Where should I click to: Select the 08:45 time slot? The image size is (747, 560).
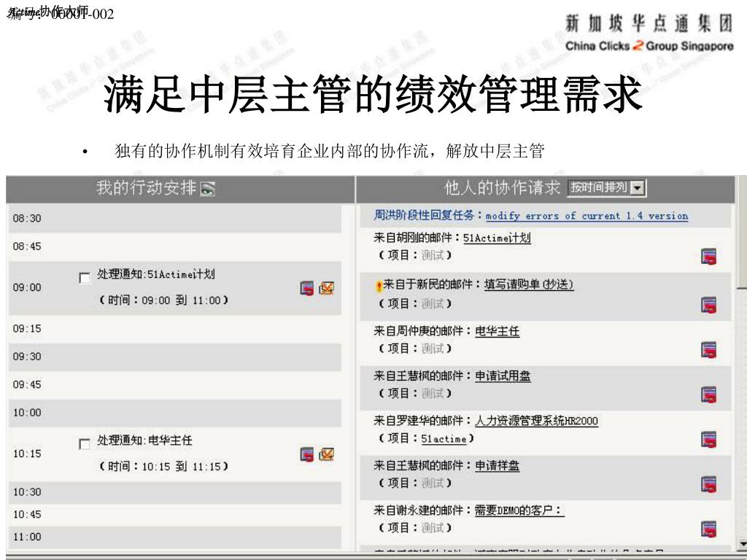click(x=175, y=246)
